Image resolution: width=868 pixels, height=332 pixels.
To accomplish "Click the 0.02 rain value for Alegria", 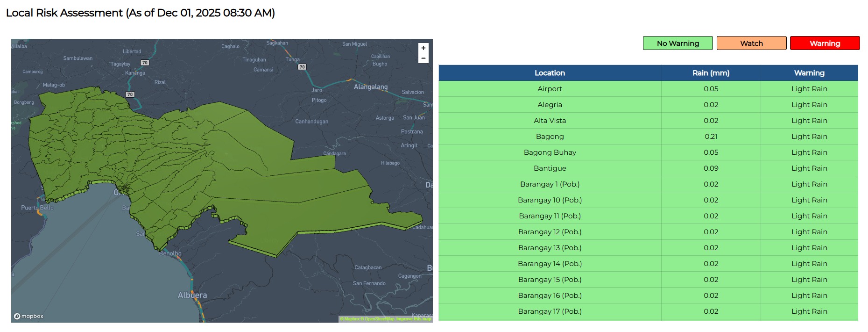I will (711, 105).
